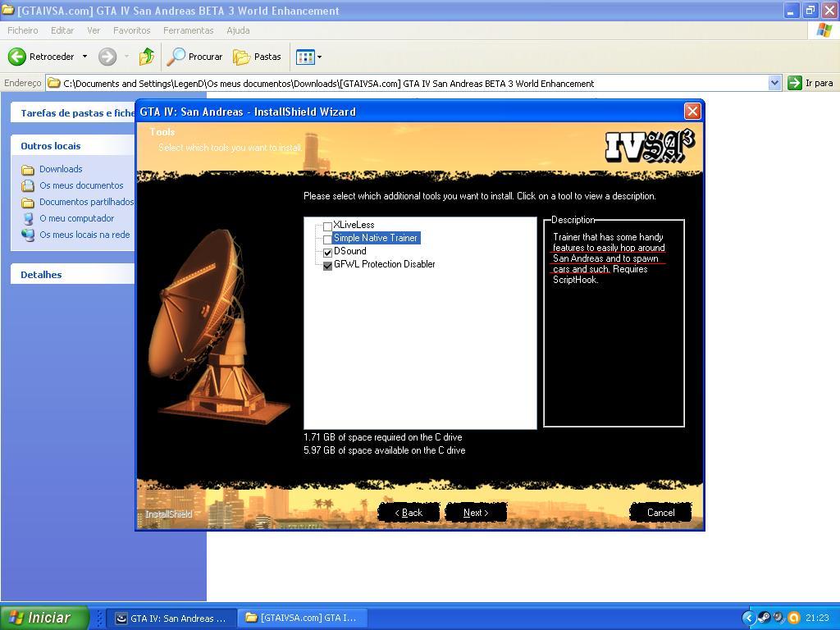This screenshot has height=630, width=840.
Task: Click the Documentos partilhados folder icon
Action: tap(28, 203)
